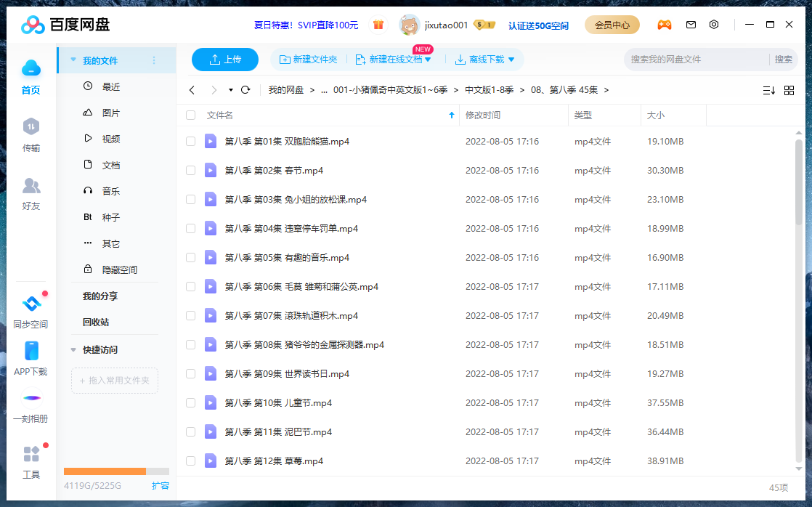Toggle the select-all checkbox in header
812x507 pixels.
(190, 115)
